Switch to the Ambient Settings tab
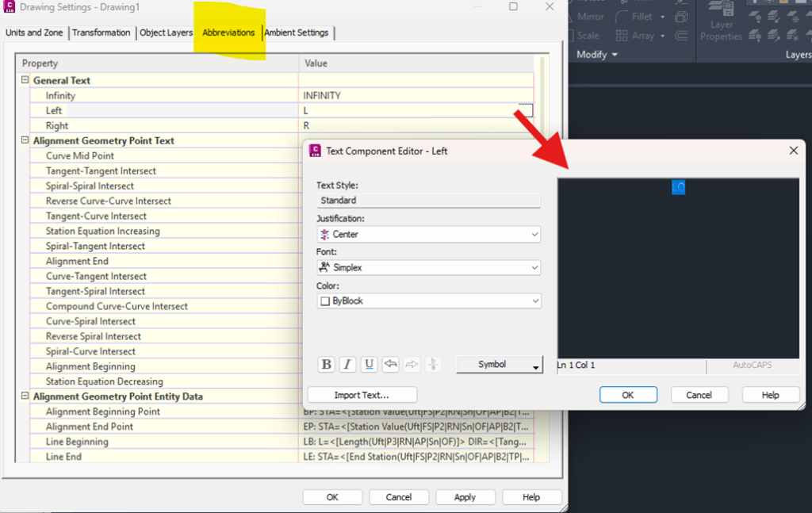Screen dimensions: 812x513 298,33
